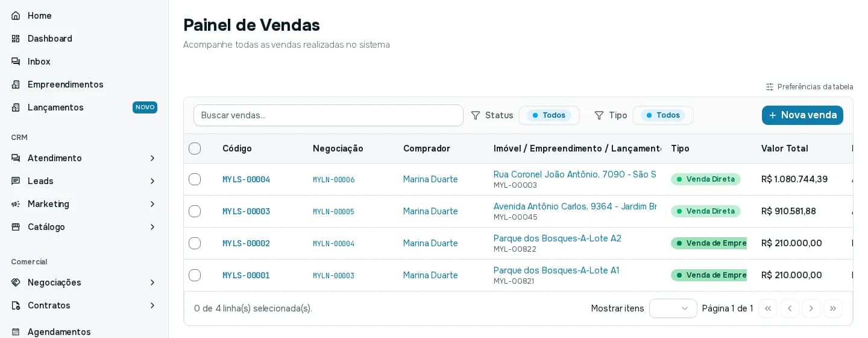
Task: Expand the Marketing submenu chevron
Action: [153, 204]
